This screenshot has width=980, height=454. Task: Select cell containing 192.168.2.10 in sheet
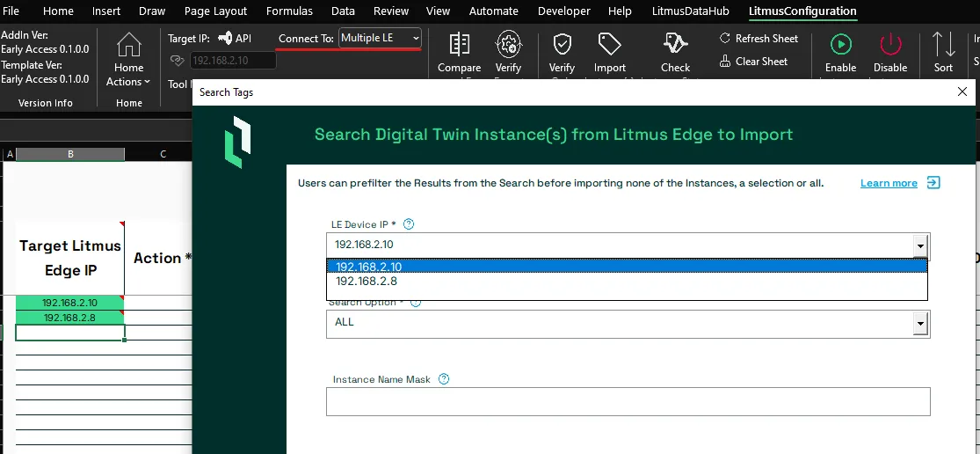pyautogui.click(x=70, y=303)
